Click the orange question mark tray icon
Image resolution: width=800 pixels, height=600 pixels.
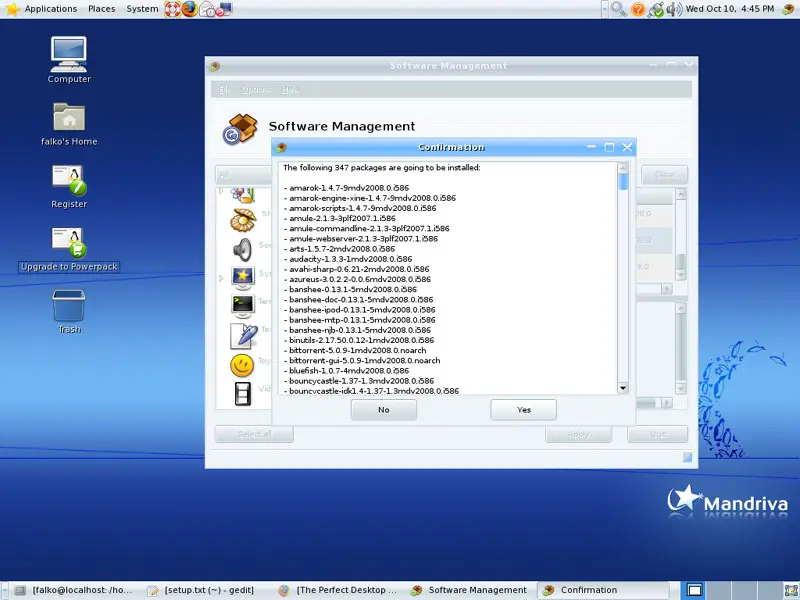click(638, 9)
